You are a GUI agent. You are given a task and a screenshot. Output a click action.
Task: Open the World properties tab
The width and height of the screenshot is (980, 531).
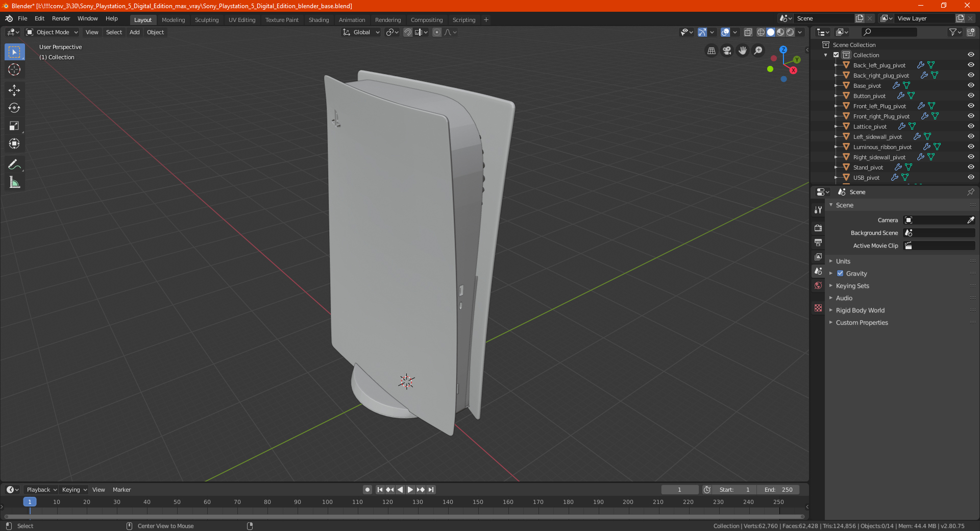pyautogui.click(x=818, y=285)
